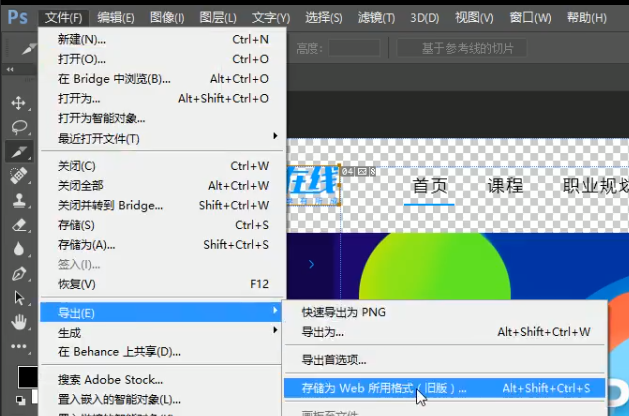Collapse the tools panel with double-arrow
The width and height of the screenshot is (629, 416).
click(x=10, y=69)
